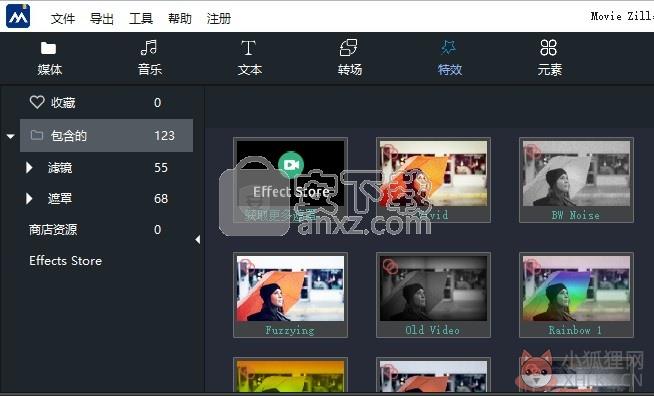Select the Old Video effect thumbnail
The image size is (654, 396).
point(433,295)
